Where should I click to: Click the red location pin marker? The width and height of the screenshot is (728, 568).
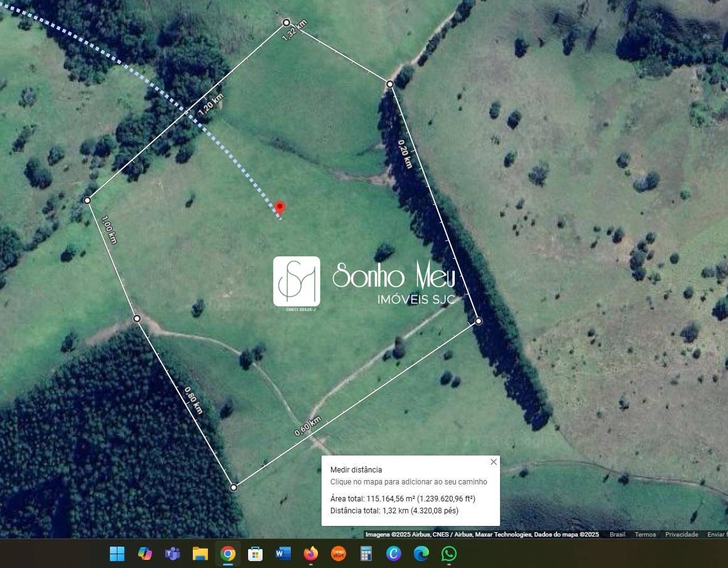(x=280, y=208)
